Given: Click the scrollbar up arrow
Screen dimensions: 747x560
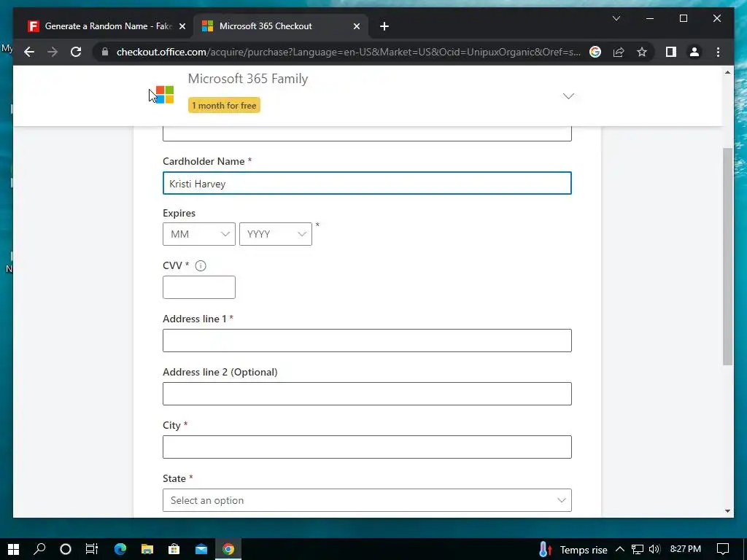Looking at the screenshot, I should click(x=727, y=72).
